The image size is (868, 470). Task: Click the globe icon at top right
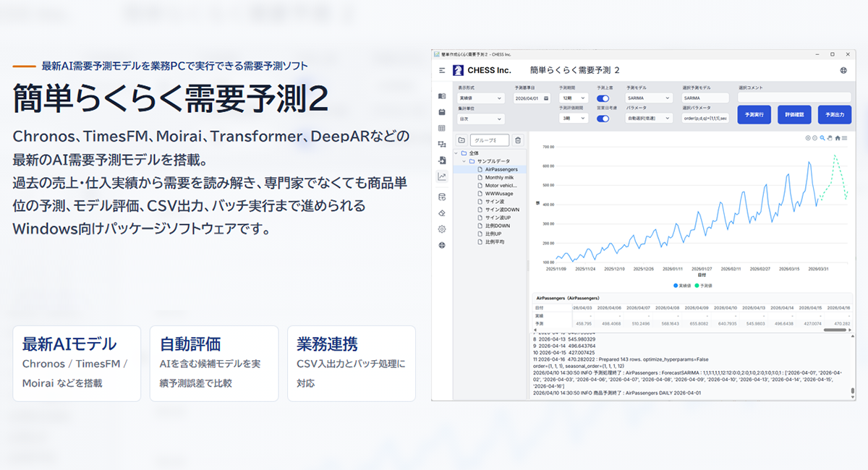[x=843, y=71]
